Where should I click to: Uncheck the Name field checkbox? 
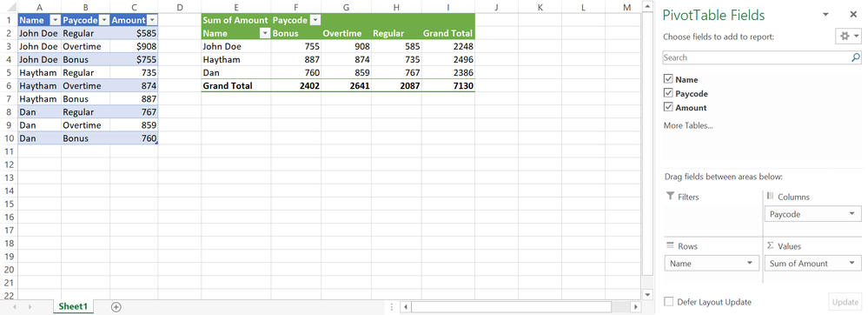coord(667,79)
